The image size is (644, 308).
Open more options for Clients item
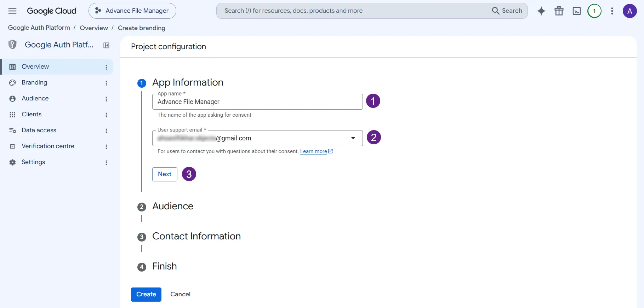point(106,115)
